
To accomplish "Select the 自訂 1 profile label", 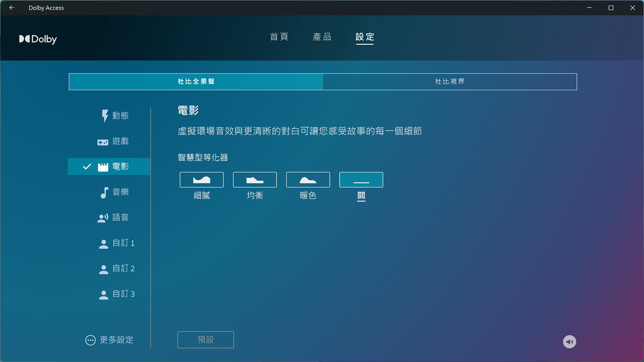I will 123,243.
